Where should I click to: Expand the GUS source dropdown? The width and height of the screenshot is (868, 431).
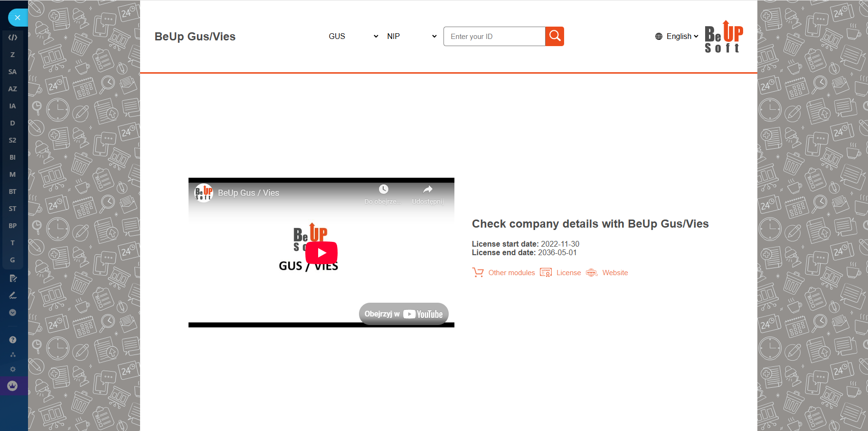click(353, 36)
